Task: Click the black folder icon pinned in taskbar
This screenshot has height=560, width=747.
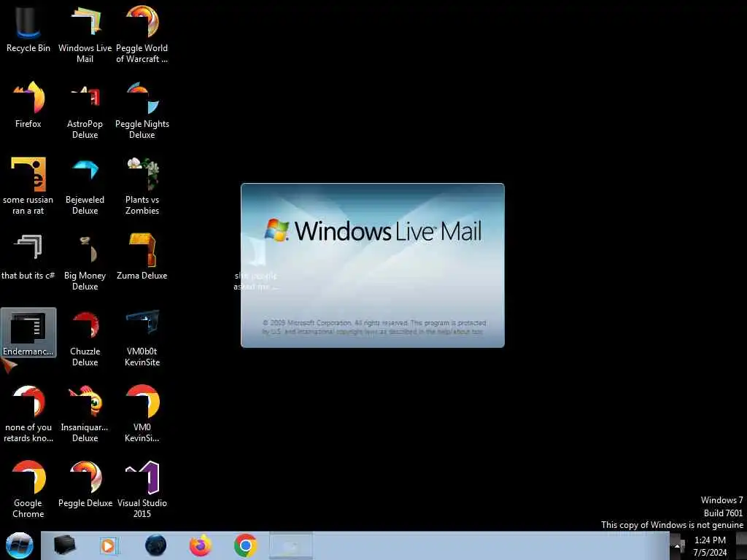Action: 64,545
